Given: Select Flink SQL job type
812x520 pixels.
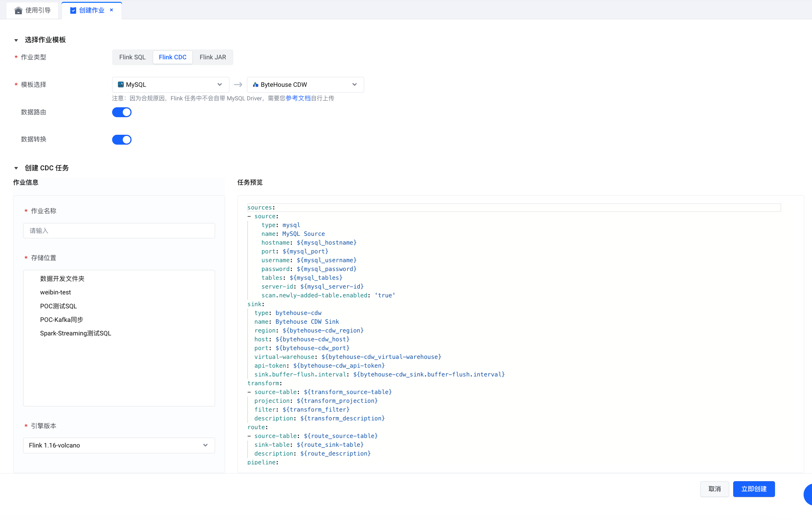Looking at the screenshot, I should pyautogui.click(x=132, y=57).
